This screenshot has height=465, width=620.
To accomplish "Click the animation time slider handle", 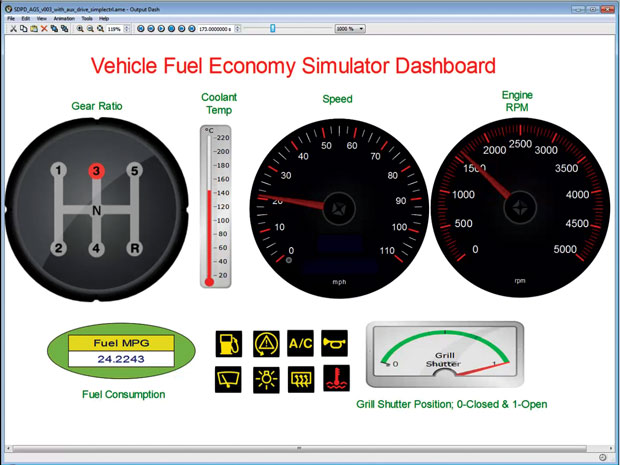I will tap(272, 28).
